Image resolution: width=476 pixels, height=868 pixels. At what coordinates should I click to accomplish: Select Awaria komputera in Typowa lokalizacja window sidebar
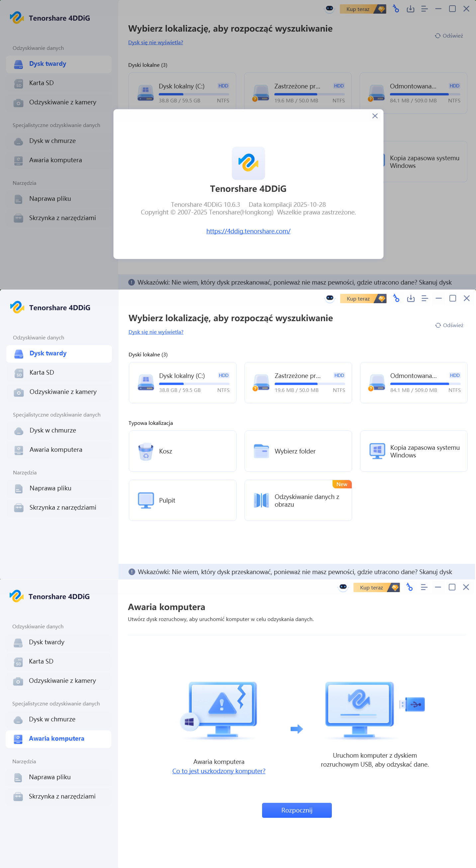59,449
